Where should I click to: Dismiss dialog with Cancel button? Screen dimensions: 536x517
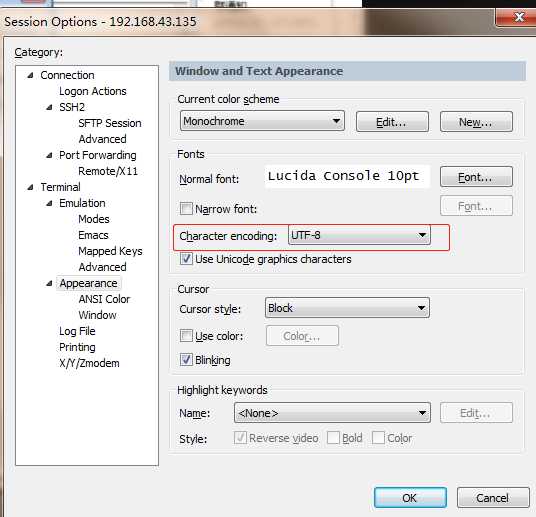493,498
